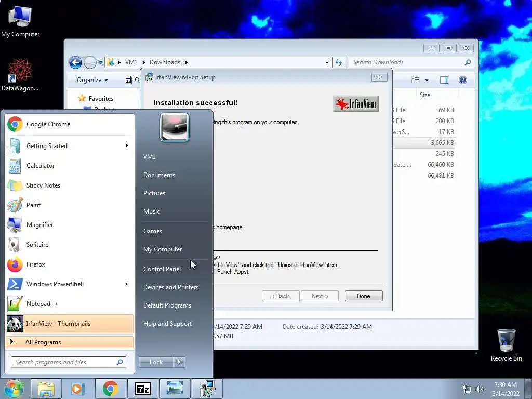532x399 pixels.
Task: Click the Windows Start orb
Action: coord(14,389)
